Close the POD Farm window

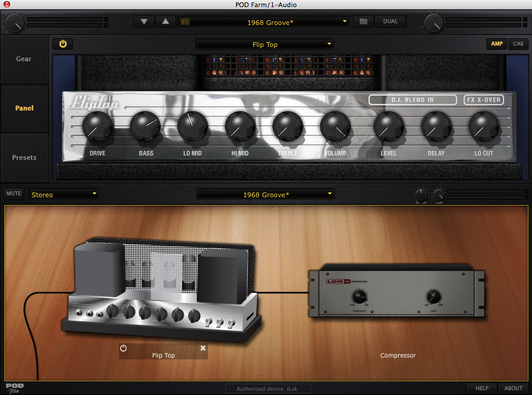[7, 4]
